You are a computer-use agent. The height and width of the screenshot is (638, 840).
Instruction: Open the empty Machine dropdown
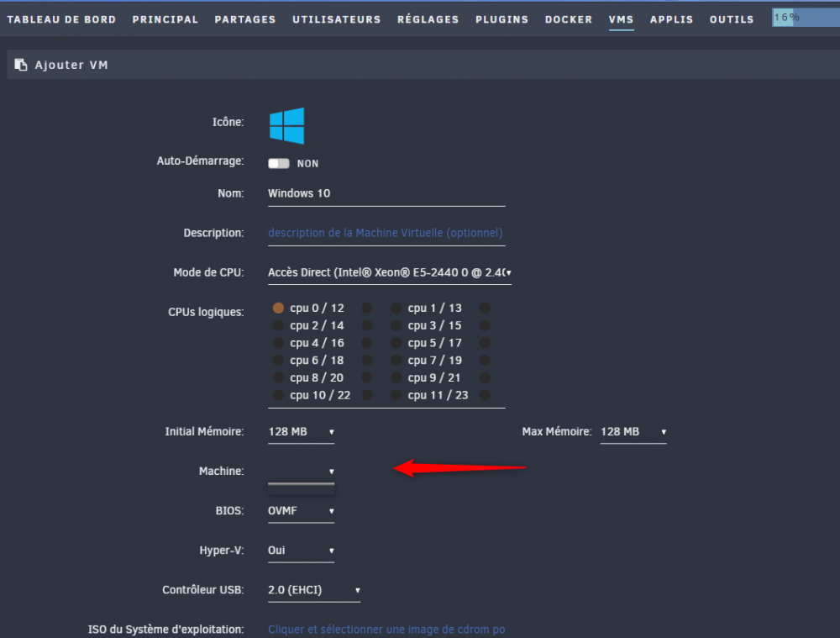pyautogui.click(x=301, y=472)
